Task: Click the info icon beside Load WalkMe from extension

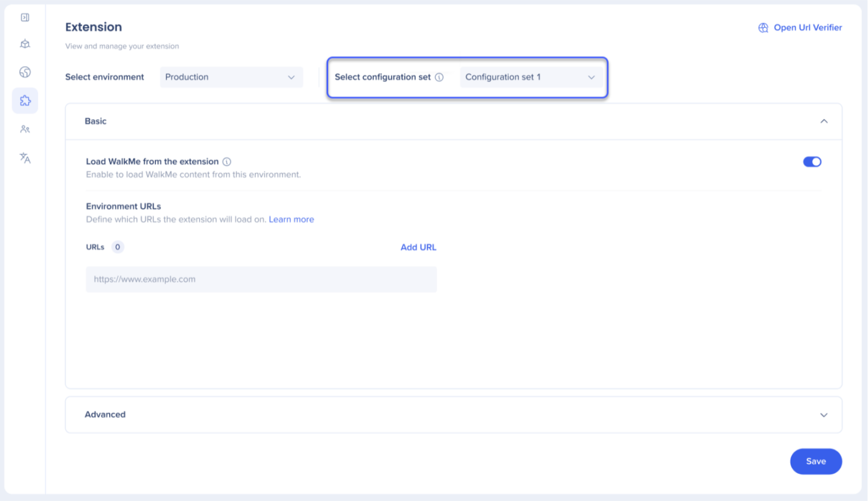Action: pos(226,161)
